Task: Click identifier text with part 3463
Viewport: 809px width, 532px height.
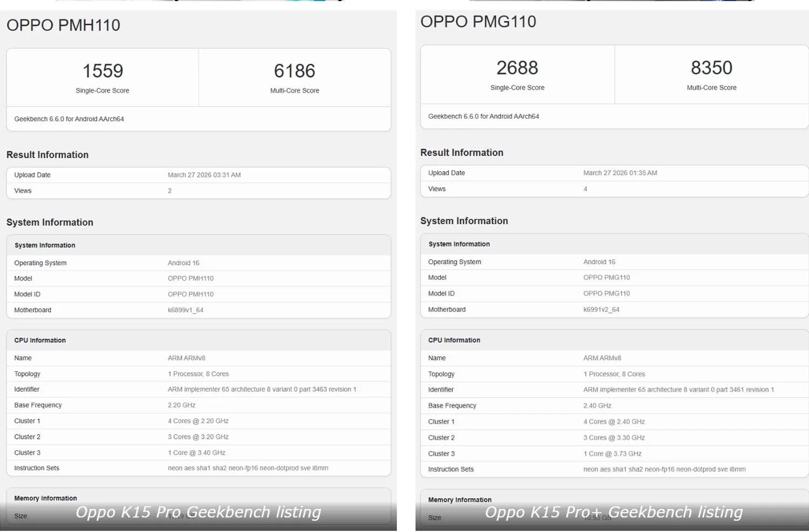Action: pyautogui.click(x=262, y=389)
